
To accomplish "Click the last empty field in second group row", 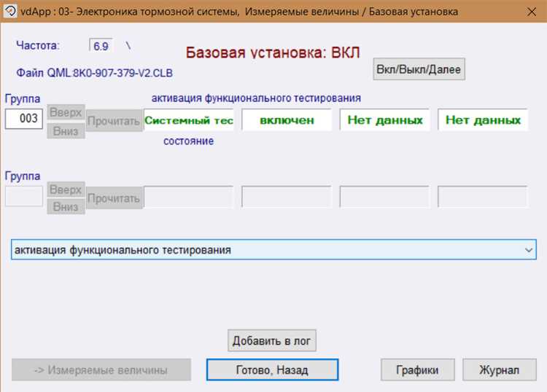I will click(x=483, y=197).
